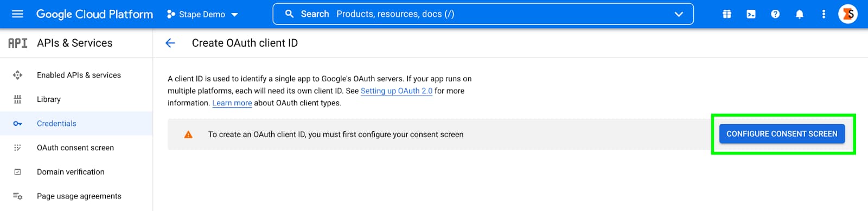Click the Enabled APIs sidebar icon
Viewport: 868px width, 211px height.
click(x=17, y=75)
